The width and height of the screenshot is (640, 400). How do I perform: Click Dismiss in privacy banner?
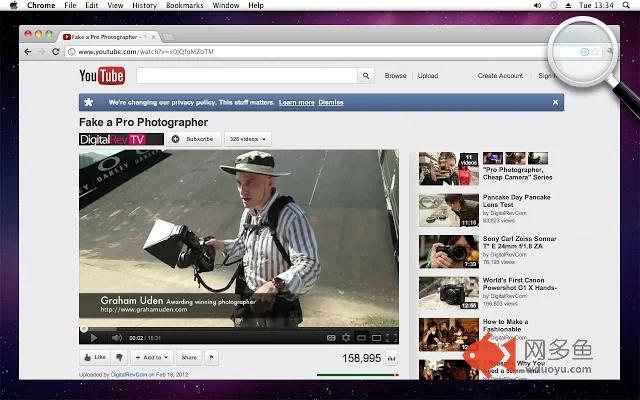tap(331, 102)
